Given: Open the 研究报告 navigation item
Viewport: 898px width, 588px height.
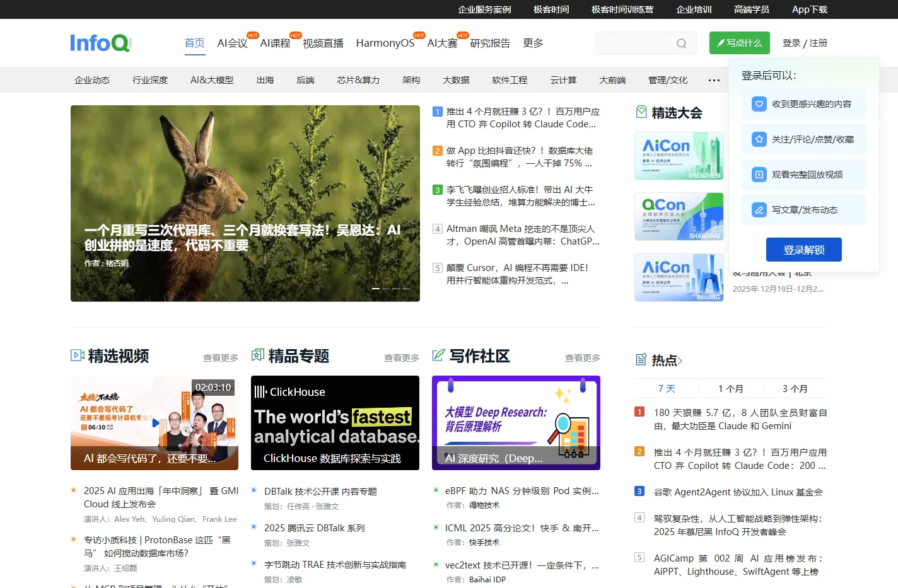Looking at the screenshot, I should [x=490, y=43].
